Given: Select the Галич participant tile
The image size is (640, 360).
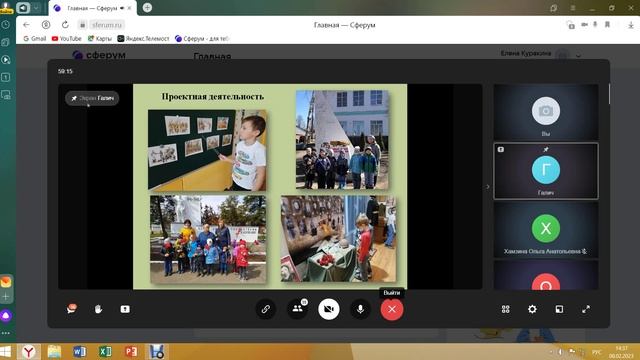Looking at the screenshot, I should tap(546, 171).
